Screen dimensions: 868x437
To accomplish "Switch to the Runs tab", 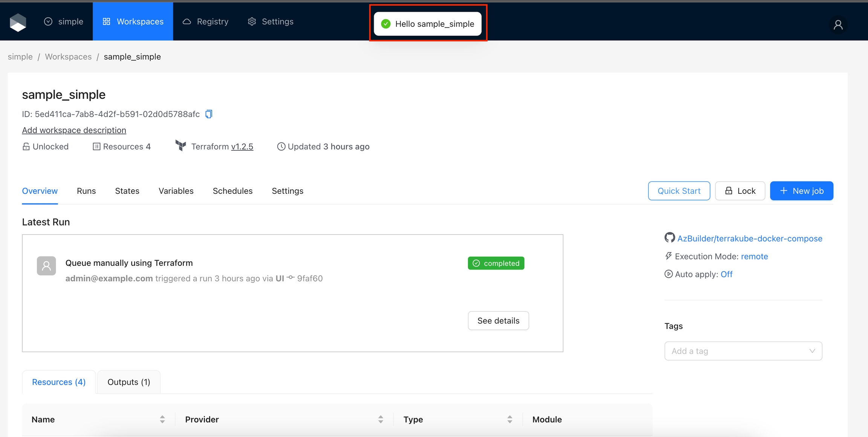I will point(86,191).
